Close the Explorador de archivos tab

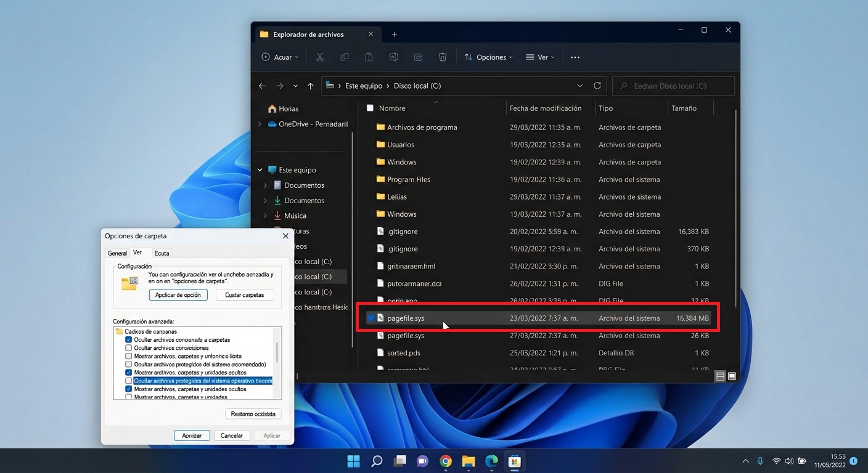coord(371,34)
